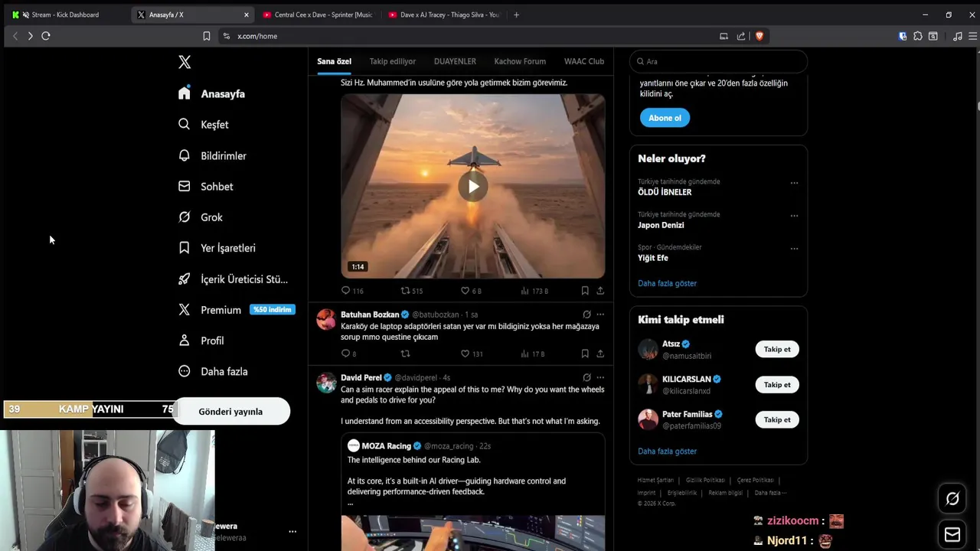Follow KILICARSLAN with Takip et
This screenshot has height=551, width=980.
(x=777, y=384)
